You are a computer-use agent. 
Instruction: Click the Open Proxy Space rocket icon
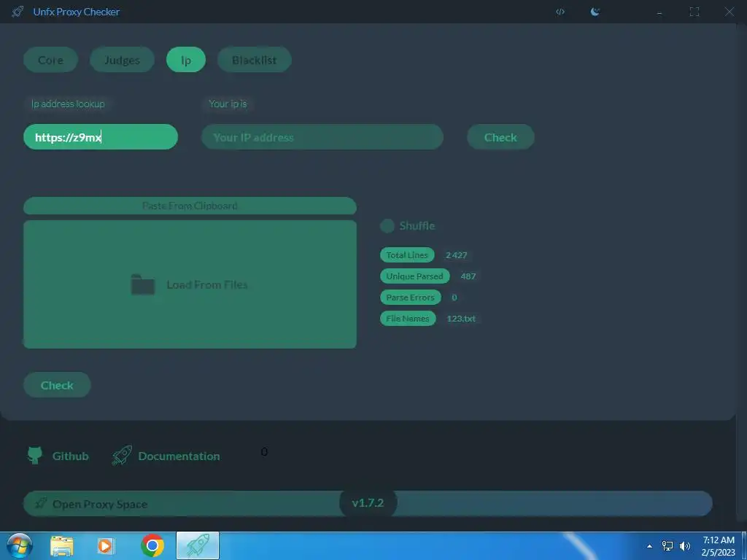[x=41, y=503]
